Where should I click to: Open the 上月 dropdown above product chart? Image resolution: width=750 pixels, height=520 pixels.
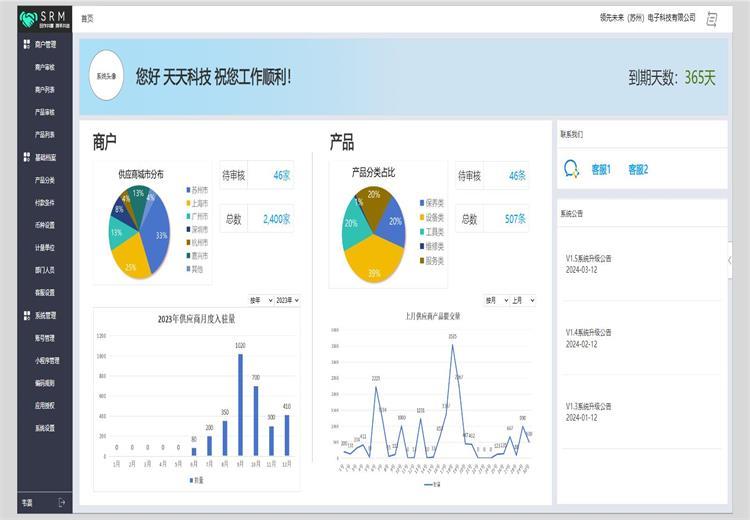523,300
